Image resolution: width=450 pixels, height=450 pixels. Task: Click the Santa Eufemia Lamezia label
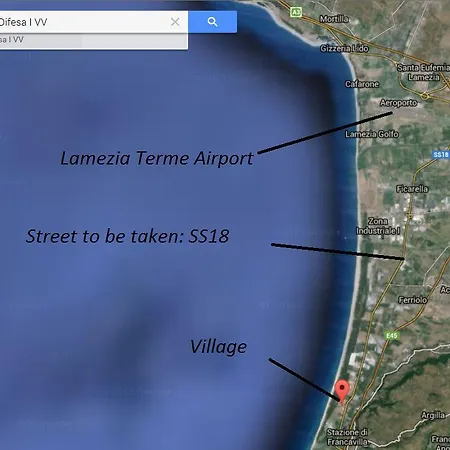tap(423, 72)
